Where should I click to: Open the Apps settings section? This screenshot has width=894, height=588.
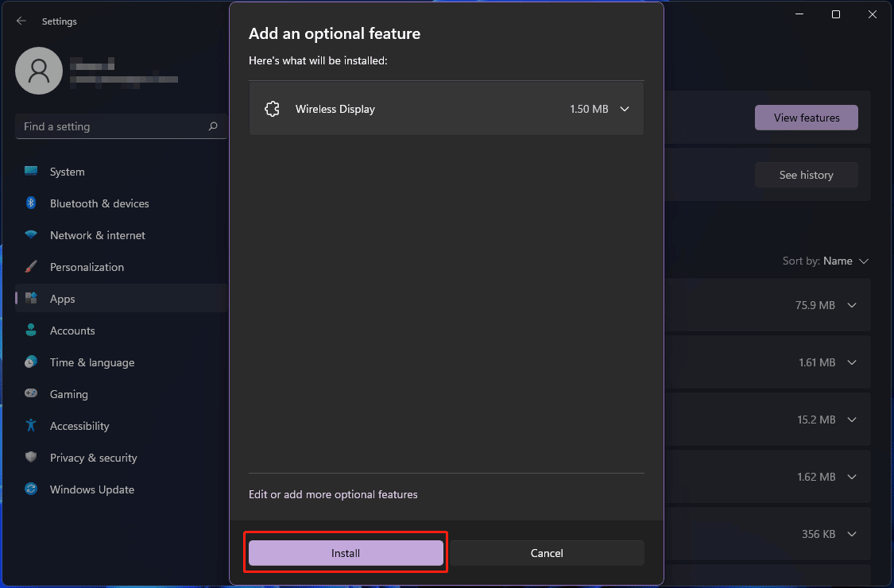point(62,299)
